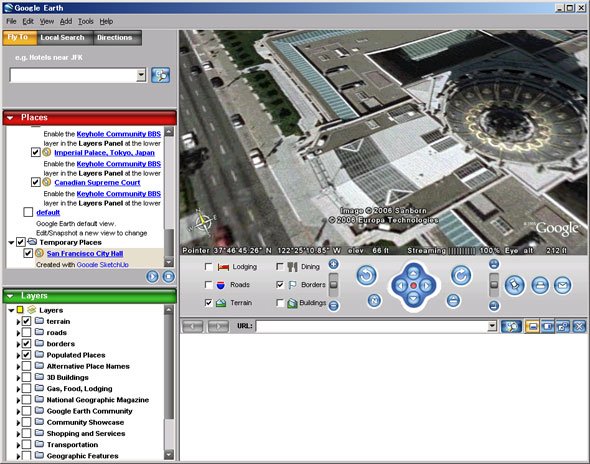Collapse the Places panel header triangle
The image size is (590, 464).
click(x=10, y=118)
